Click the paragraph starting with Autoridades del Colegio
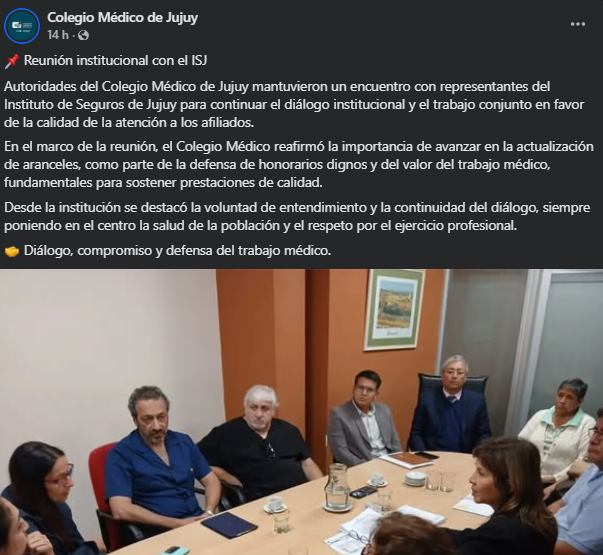Image resolution: width=603 pixels, height=555 pixels. pos(294,104)
